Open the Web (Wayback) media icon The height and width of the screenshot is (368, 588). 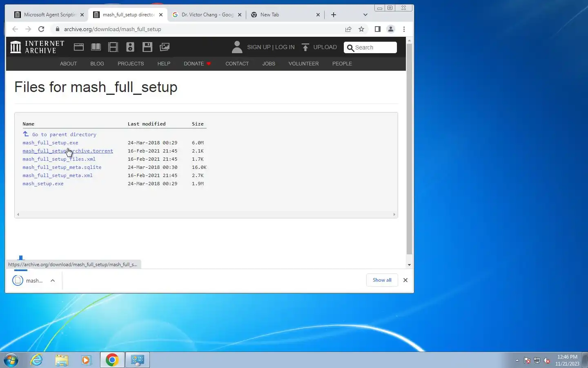(79, 47)
